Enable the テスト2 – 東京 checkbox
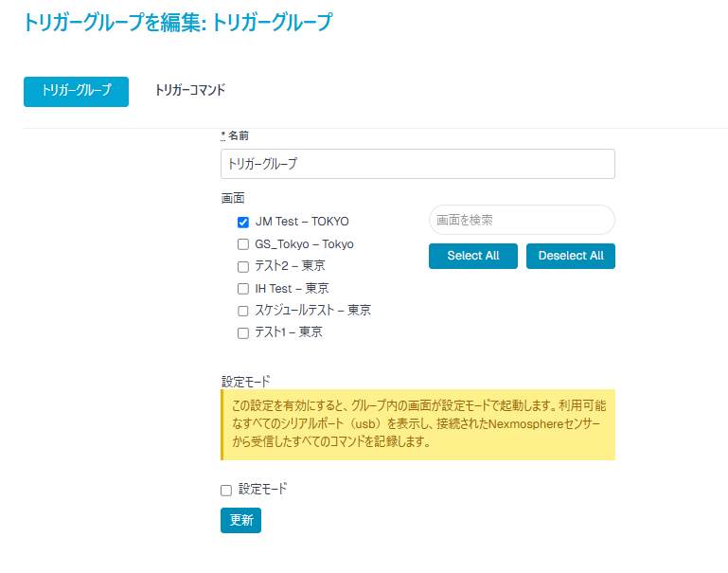Viewport: 728px width, 573px height. point(242,266)
